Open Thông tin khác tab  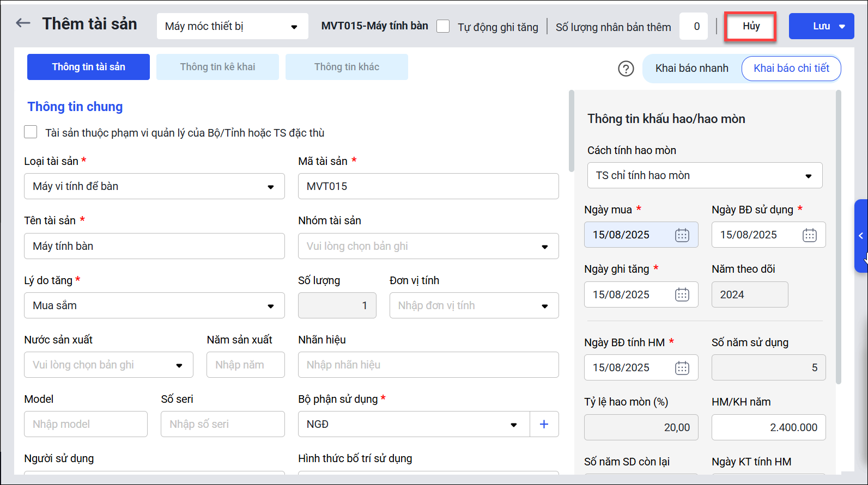pos(347,67)
